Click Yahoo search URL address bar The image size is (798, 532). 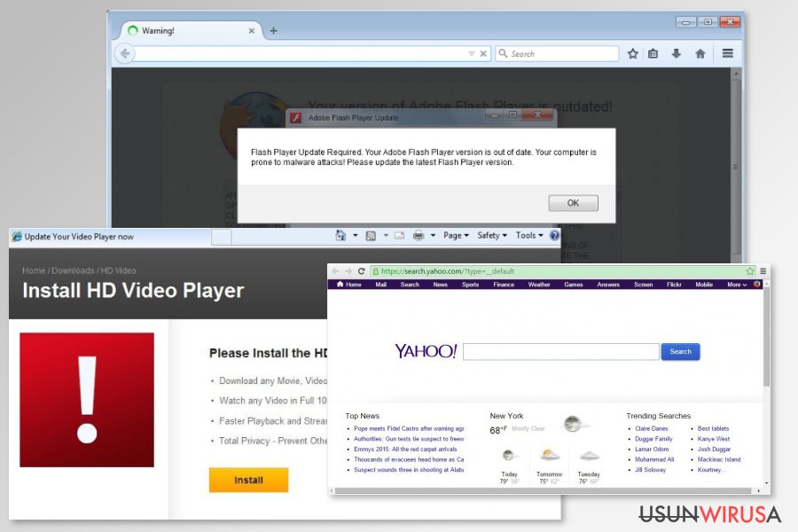558,271
